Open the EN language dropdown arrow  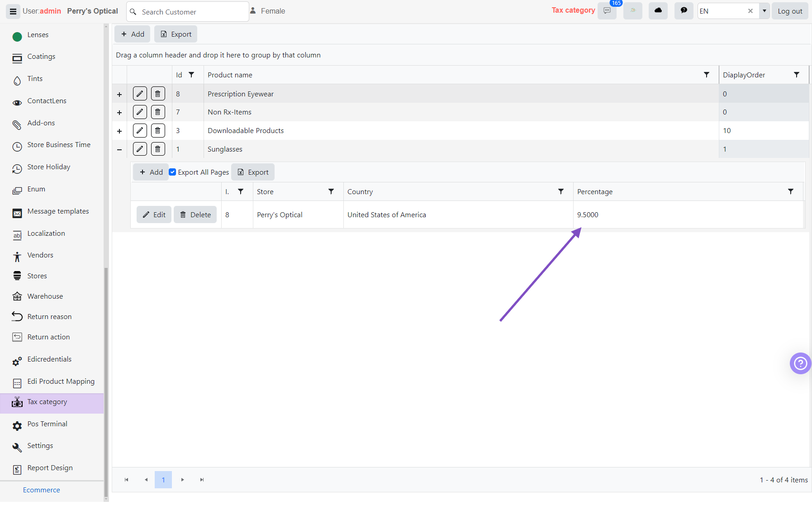pyautogui.click(x=765, y=11)
